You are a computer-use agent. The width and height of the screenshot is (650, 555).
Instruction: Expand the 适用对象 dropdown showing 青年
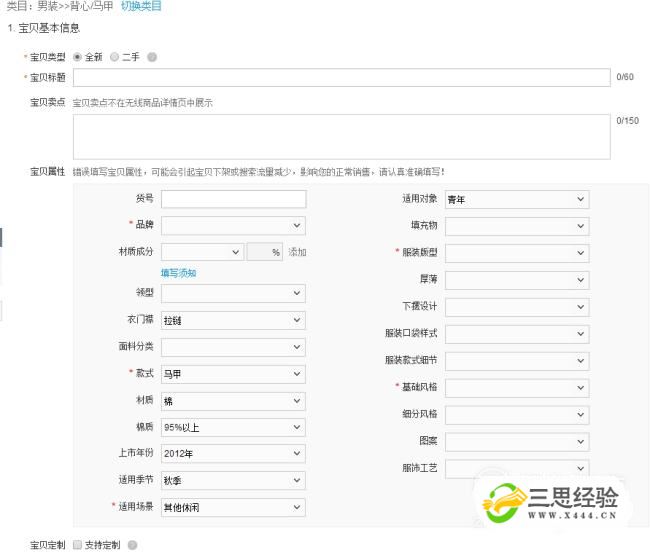[516, 200]
